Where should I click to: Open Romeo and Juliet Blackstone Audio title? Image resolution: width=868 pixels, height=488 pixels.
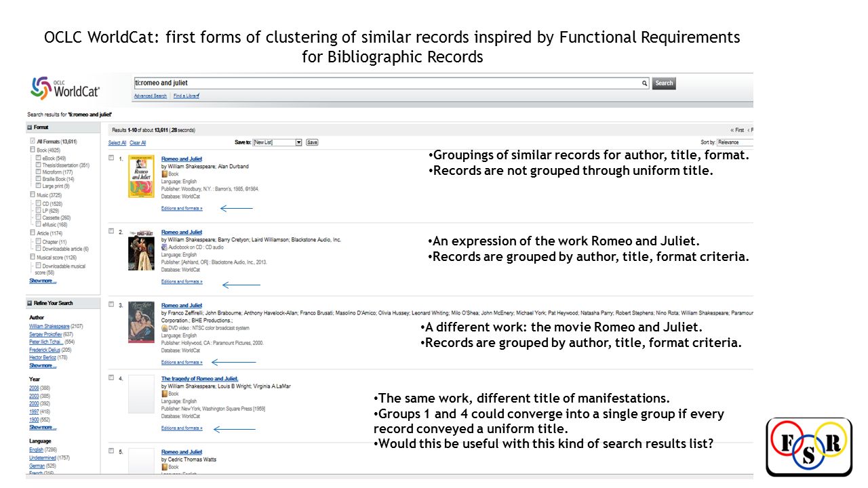[182, 232]
